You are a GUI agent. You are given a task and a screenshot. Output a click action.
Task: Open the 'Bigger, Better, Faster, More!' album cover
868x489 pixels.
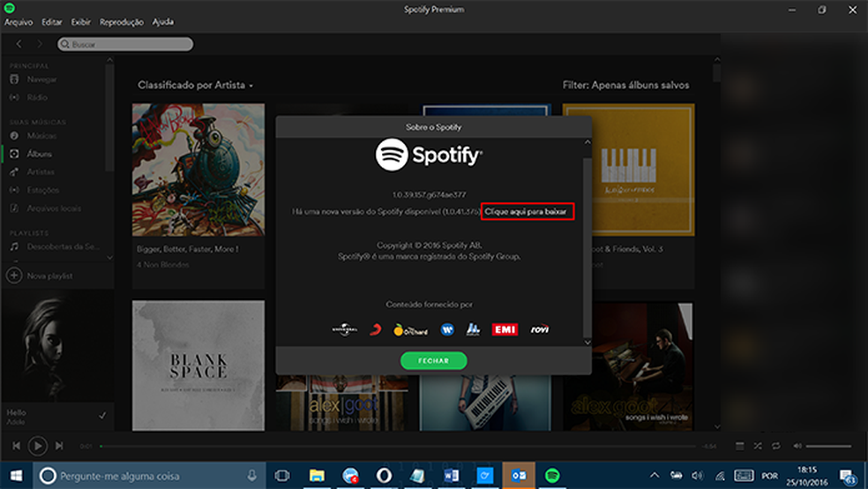(x=198, y=170)
